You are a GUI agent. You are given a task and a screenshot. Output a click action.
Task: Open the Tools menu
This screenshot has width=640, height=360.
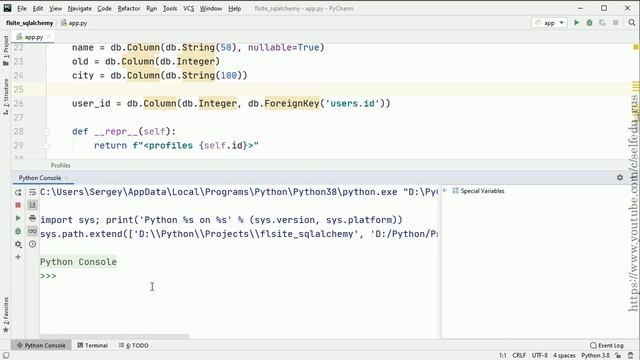coord(170,8)
